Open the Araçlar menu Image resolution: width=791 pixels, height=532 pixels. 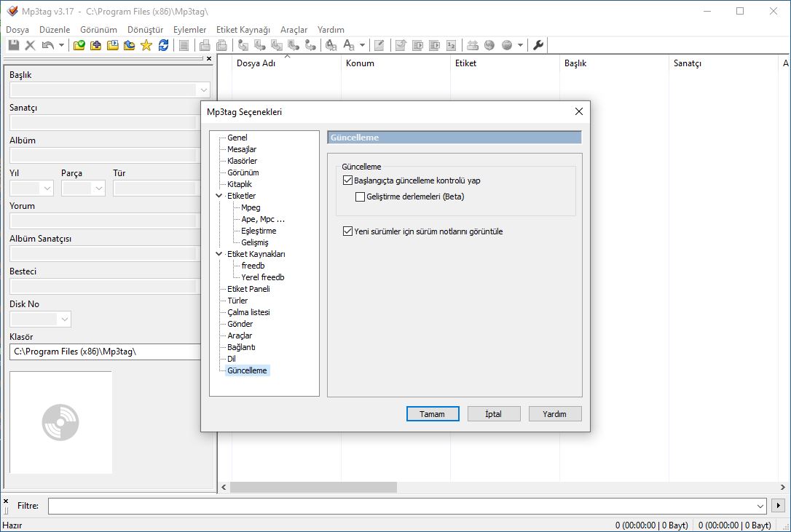[294, 30]
